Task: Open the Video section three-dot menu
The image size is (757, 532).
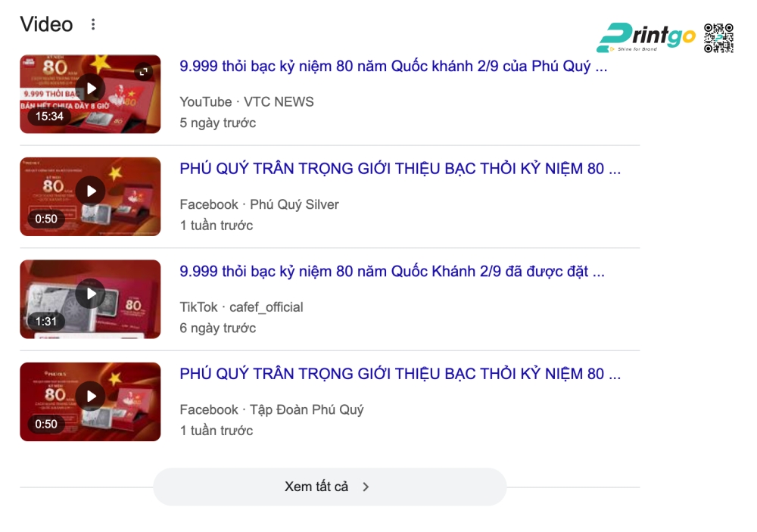Action: point(93,24)
